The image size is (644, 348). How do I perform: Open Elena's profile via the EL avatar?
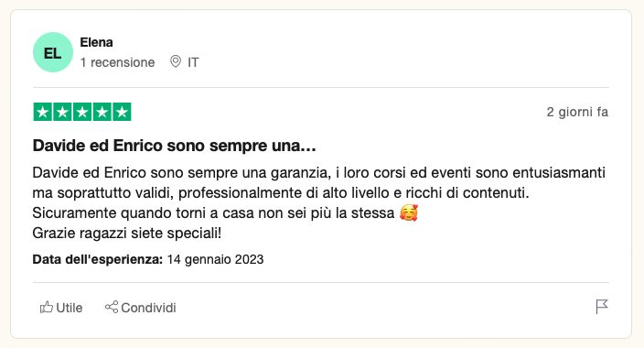(x=53, y=52)
